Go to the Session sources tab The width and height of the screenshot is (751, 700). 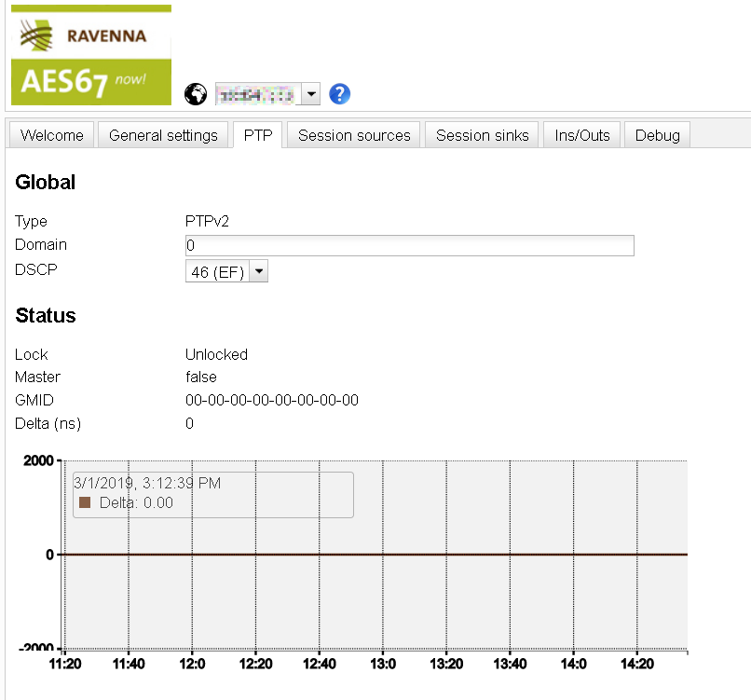(354, 135)
